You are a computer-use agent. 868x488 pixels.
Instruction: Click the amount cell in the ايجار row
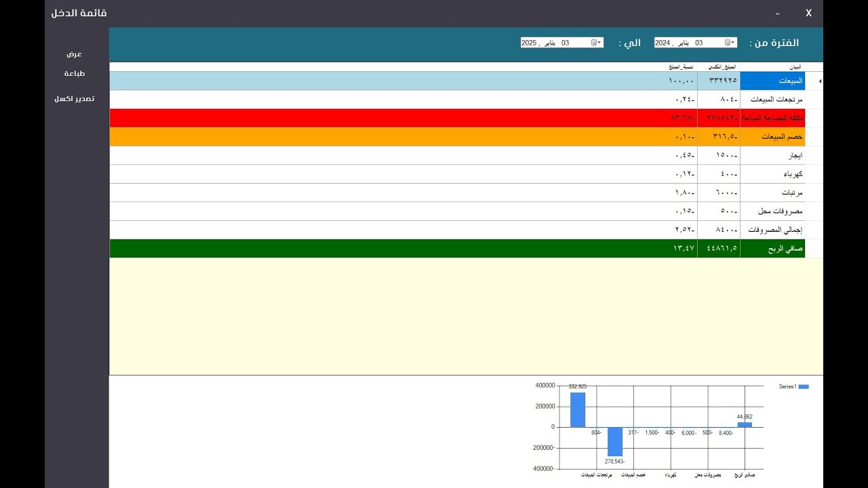719,155
